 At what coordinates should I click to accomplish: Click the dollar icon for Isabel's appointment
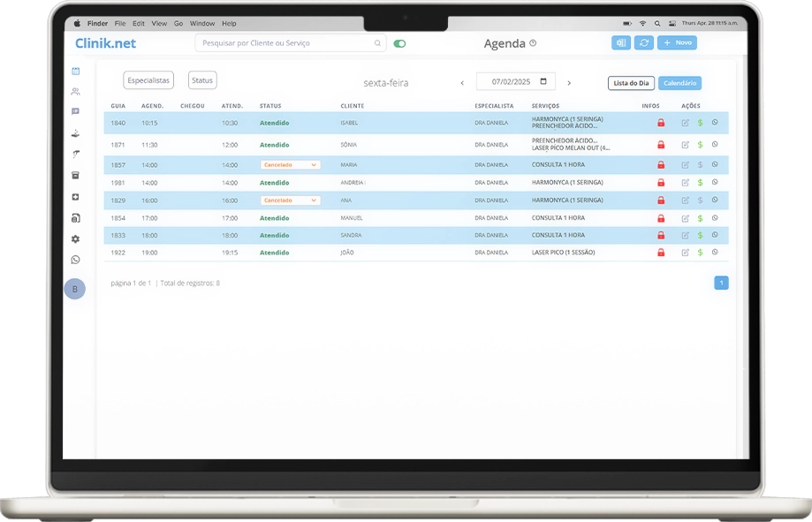point(700,123)
